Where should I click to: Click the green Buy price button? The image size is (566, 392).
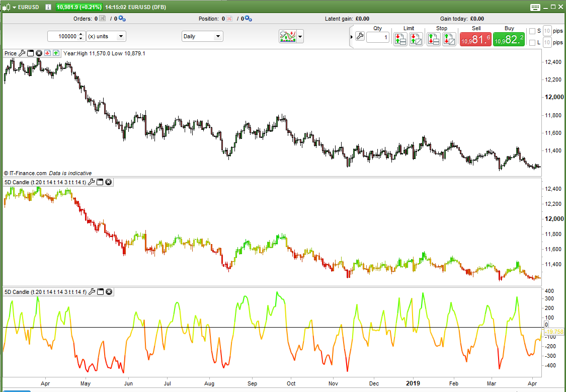click(509, 39)
